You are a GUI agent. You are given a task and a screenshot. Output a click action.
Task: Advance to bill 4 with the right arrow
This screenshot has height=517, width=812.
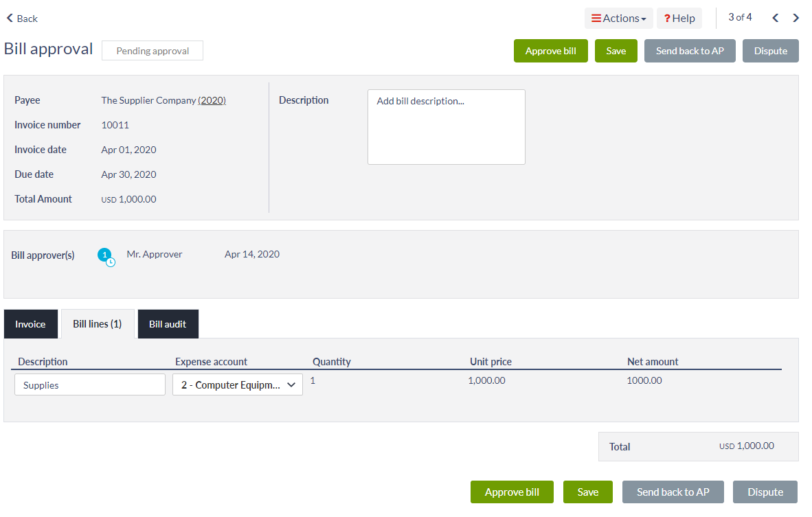pos(796,17)
